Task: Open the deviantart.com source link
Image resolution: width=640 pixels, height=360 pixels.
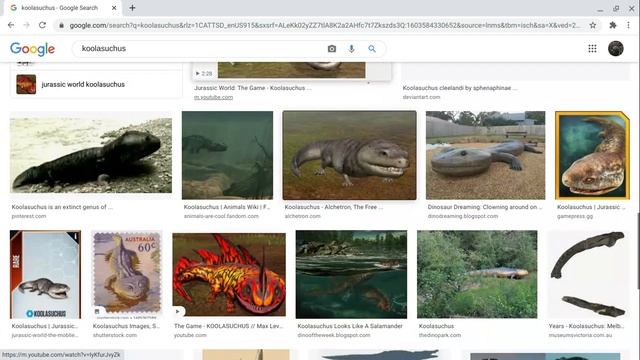Action: tap(421, 97)
